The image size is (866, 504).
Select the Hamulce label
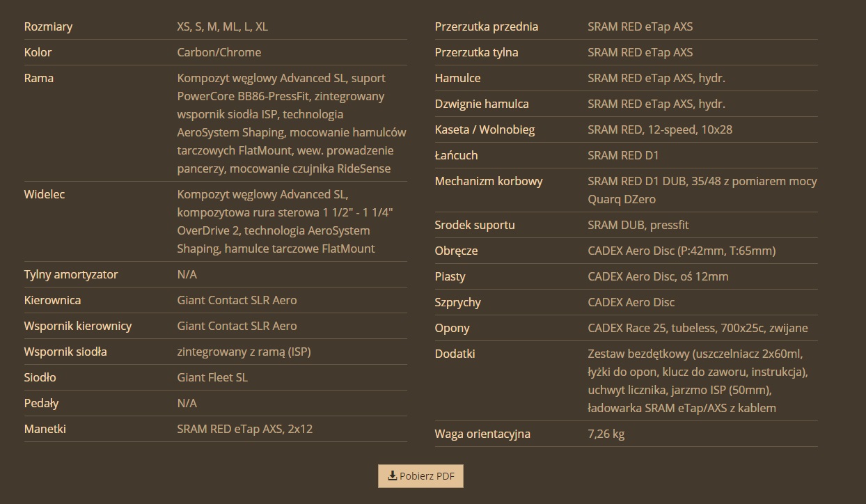click(458, 78)
